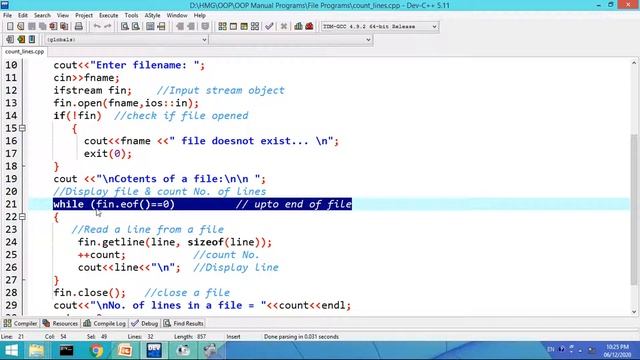Click the New file toolbar icon

click(x=10, y=27)
